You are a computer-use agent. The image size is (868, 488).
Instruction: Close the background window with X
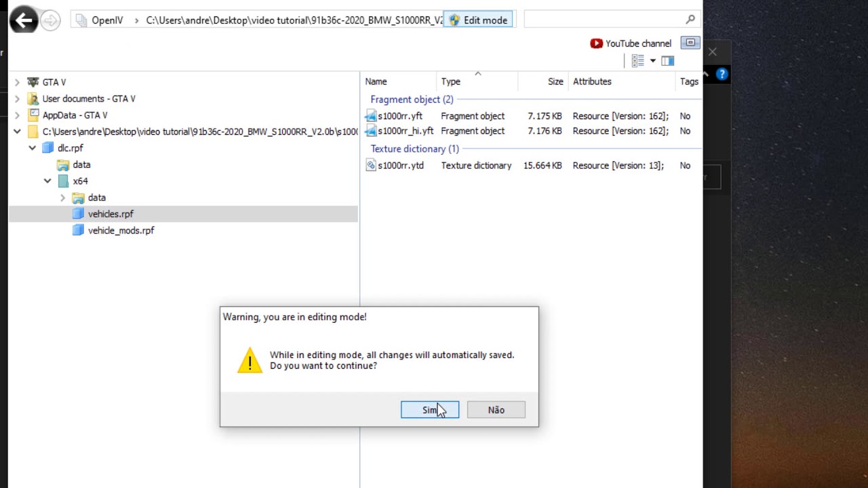click(713, 52)
